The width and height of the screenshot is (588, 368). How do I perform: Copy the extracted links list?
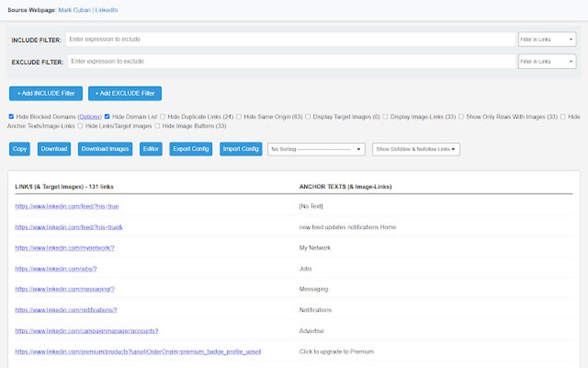(x=19, y=149)
